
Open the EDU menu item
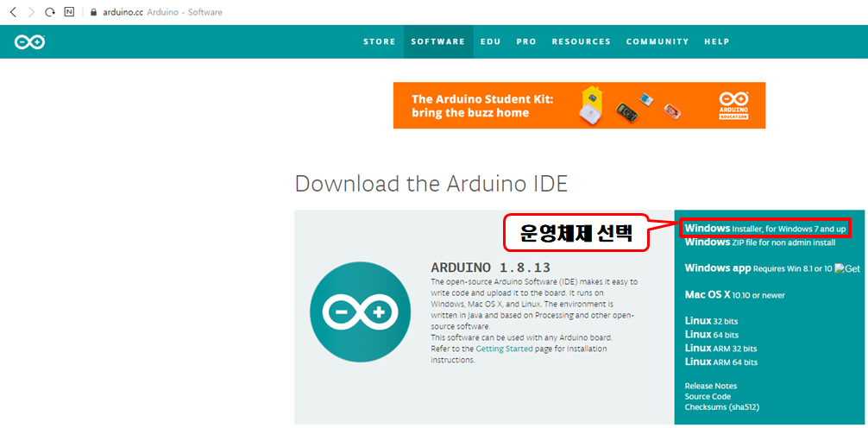[490, 41]
